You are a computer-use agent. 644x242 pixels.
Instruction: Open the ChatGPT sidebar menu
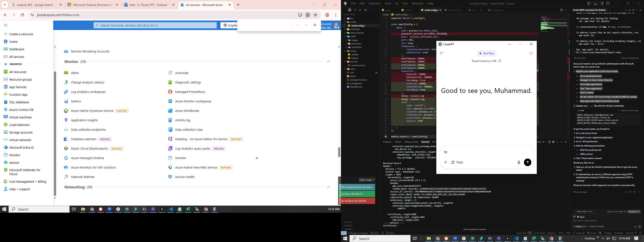click(x=442, y=53)
